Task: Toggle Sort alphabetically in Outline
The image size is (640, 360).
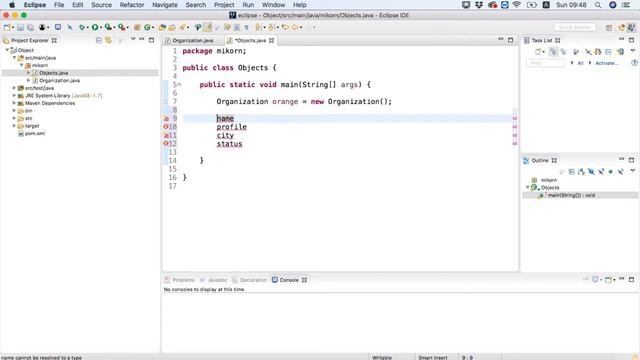Action: click(x=581, y=172)
